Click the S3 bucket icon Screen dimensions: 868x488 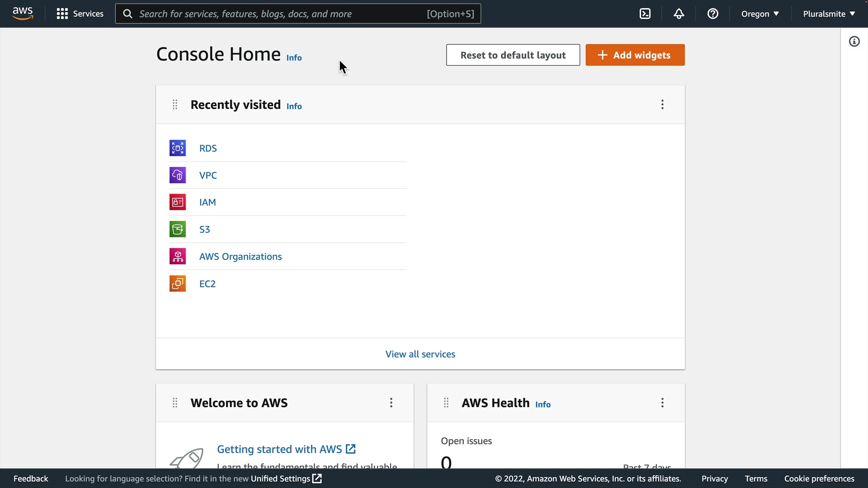click(178, 229)
